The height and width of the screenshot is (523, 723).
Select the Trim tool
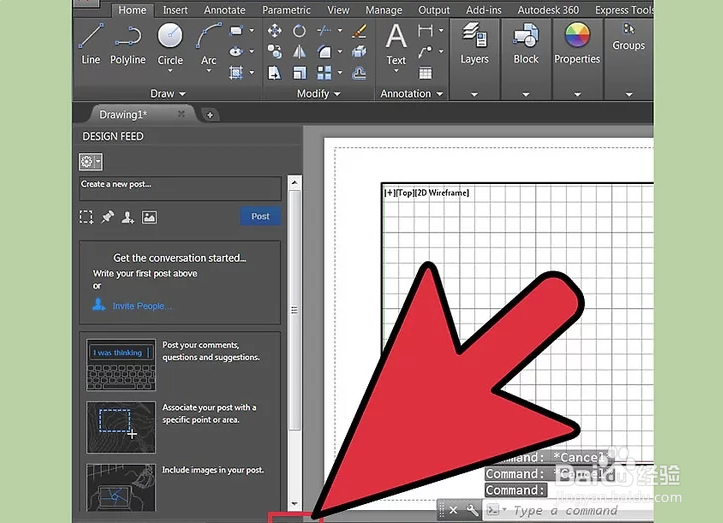point(324,31)
